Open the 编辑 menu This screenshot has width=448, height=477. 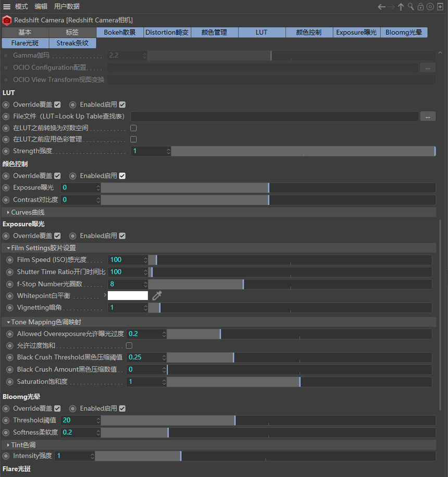pos(41,7)
